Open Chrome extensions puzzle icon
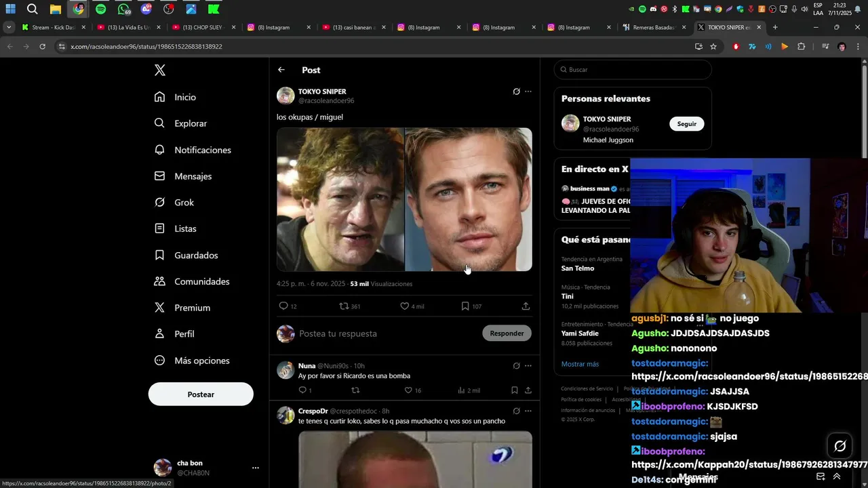The width and height of the screenshot is (868, 488). pos(801,47)
